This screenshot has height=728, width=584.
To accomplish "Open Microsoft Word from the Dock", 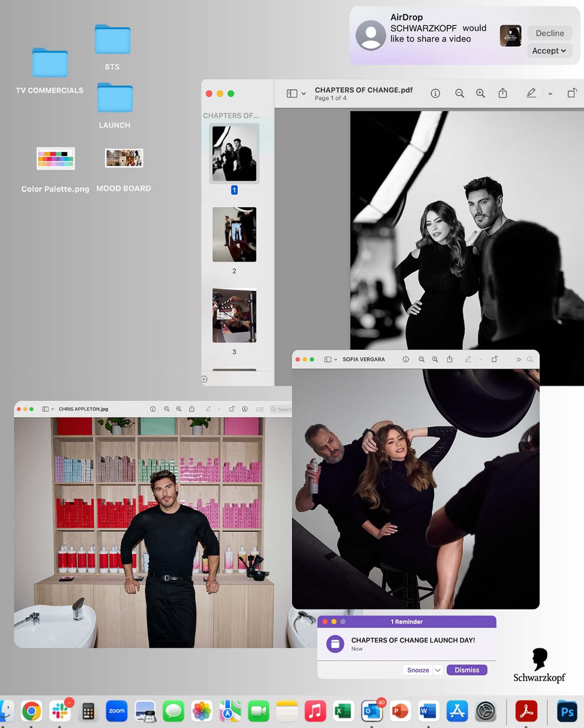I will (x=429, y=711).
